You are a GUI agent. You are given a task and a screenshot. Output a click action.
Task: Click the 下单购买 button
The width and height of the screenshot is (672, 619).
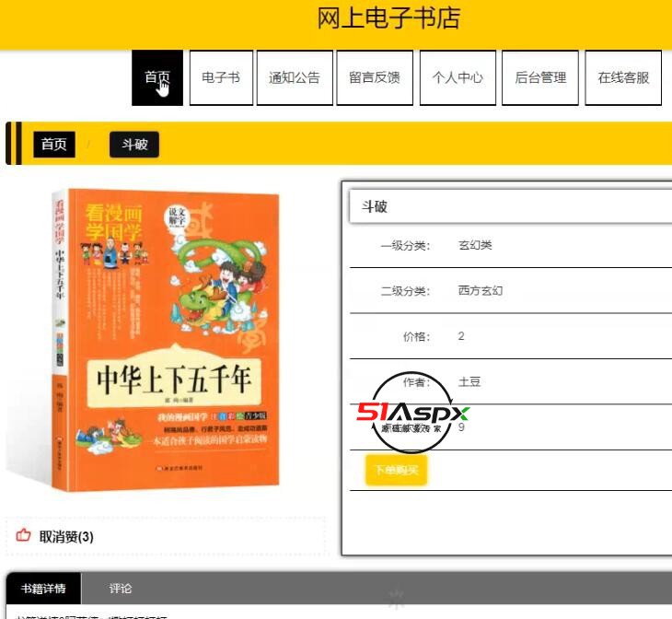397,470
